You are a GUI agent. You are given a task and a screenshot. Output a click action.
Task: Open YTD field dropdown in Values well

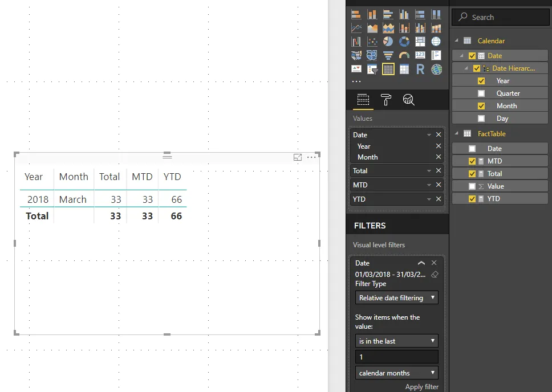click(x=429, y=199)
